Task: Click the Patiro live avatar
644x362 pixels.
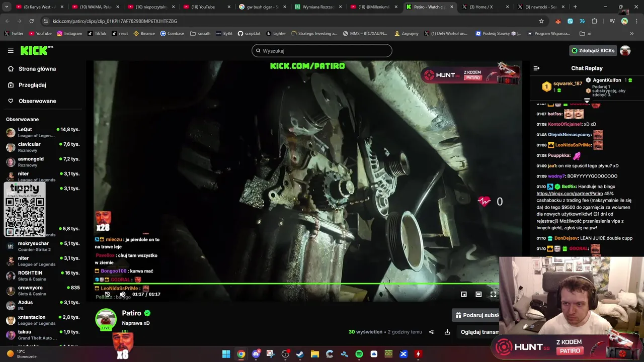Action: click(x=106, y=319)
